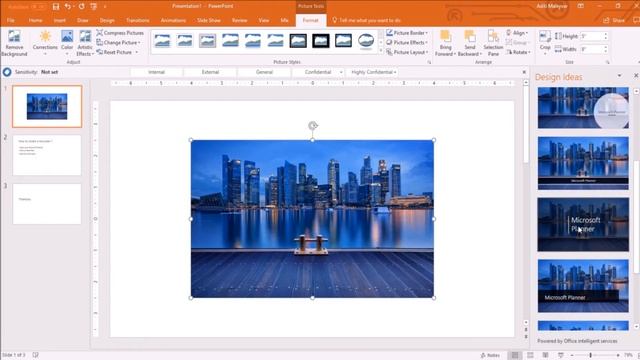Click the Remove Background icon
Screen dimensions: 640x360
point(14,42)
